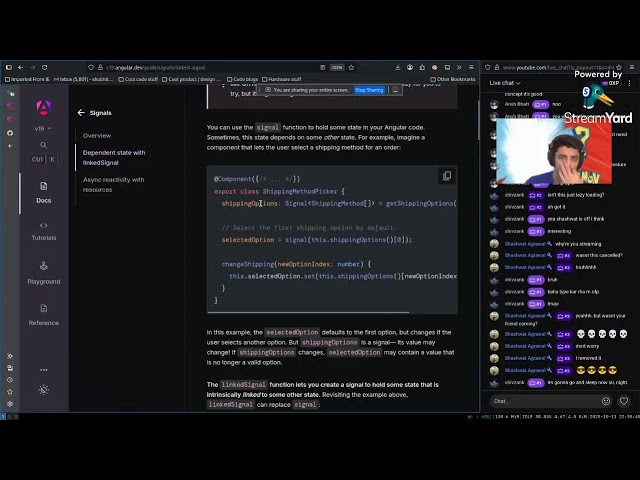Send a heart reaction in live chat
This screenshot has width=640, height=480.
624,401
